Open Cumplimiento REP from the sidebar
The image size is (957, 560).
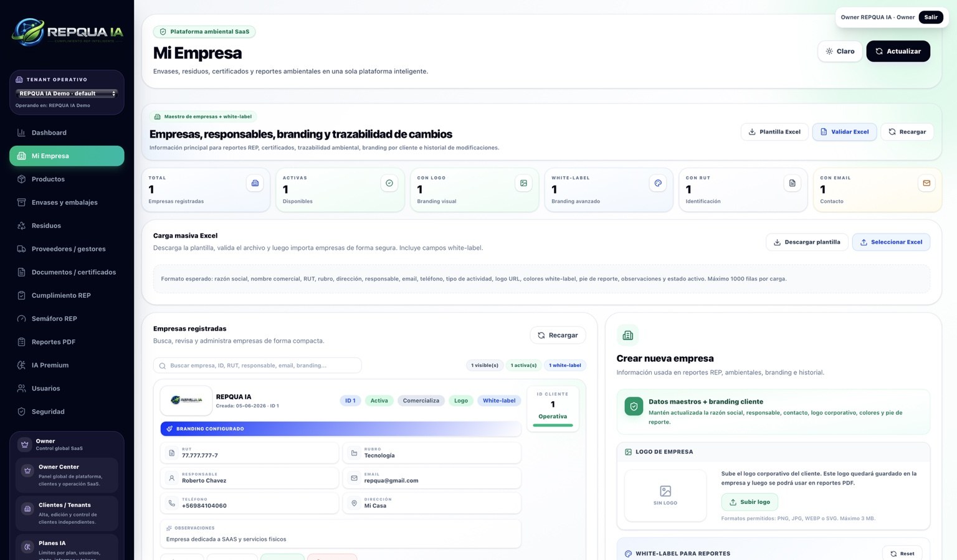pyautogui.click(x=67, y=295)
